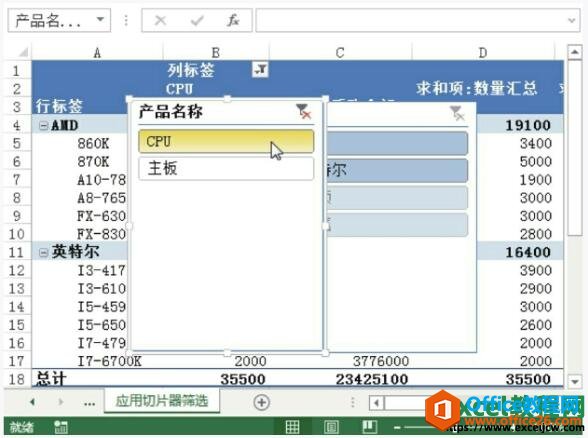Select 主板 in 产品名称 slicer
588x438 pixels.
tap(226, 168)
